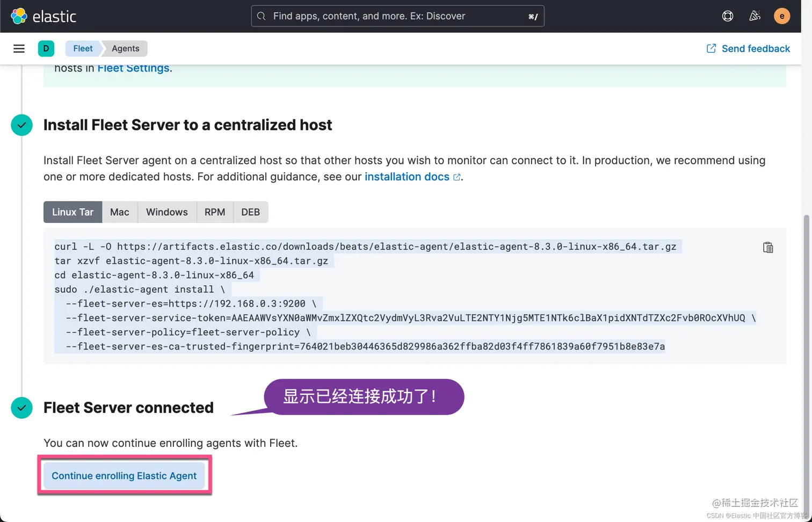Click the --fleet-server-policy line
This screenshot has height=522, width=812.
click(188, 332)
